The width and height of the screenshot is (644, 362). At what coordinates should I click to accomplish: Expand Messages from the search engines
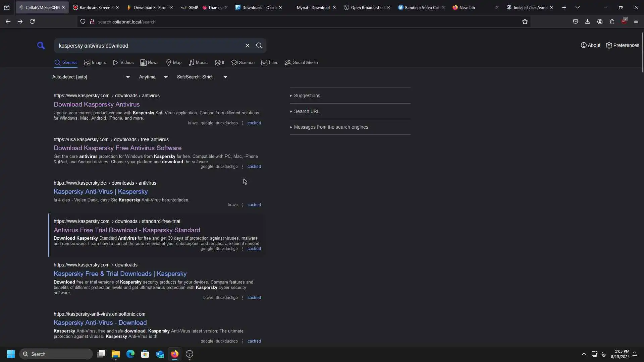coord(331,127)
